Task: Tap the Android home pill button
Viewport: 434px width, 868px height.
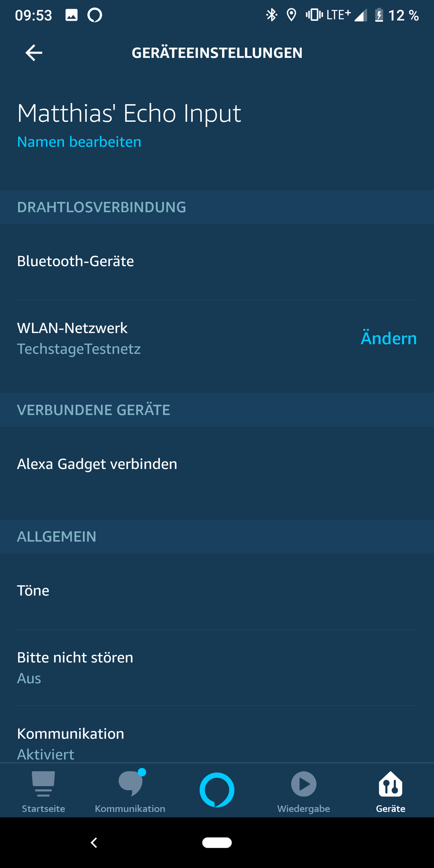Action: click(x=217, y=842)
